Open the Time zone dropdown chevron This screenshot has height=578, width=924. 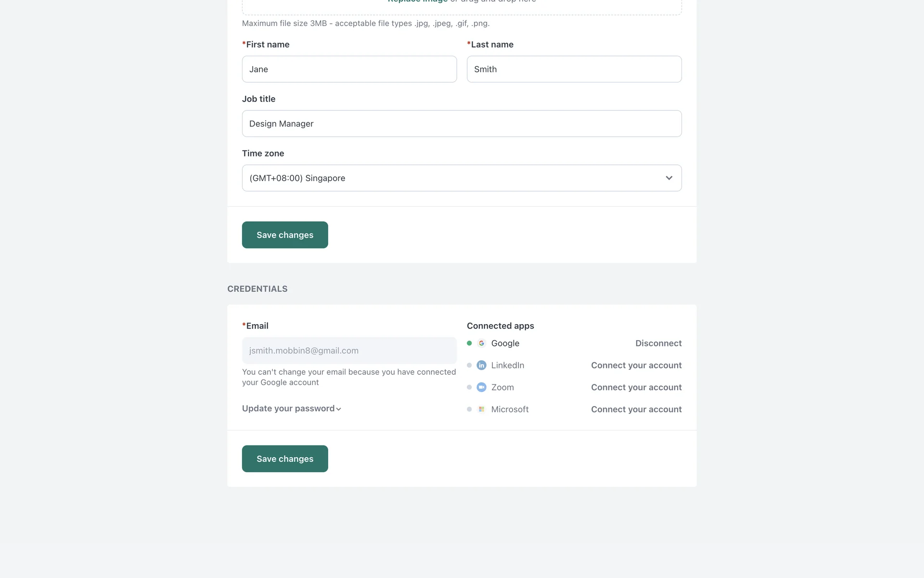pyautogui.click(x=669, y=178)
